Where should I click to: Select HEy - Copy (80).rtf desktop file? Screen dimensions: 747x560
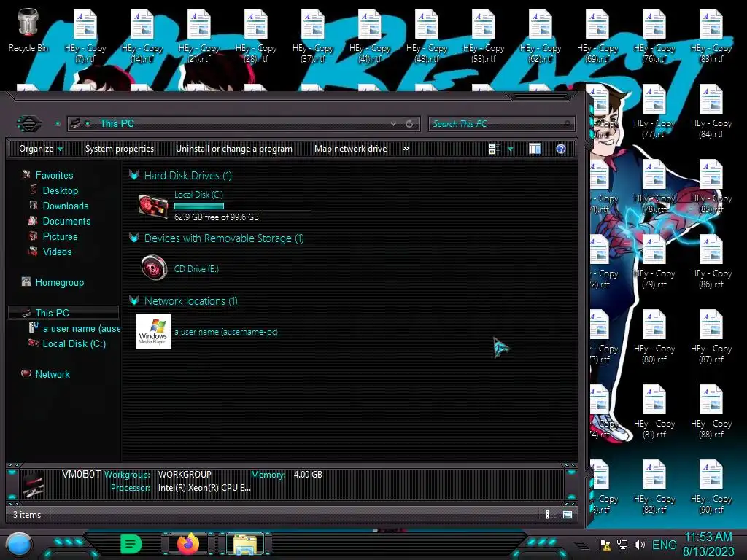click(x=654, y=337)
